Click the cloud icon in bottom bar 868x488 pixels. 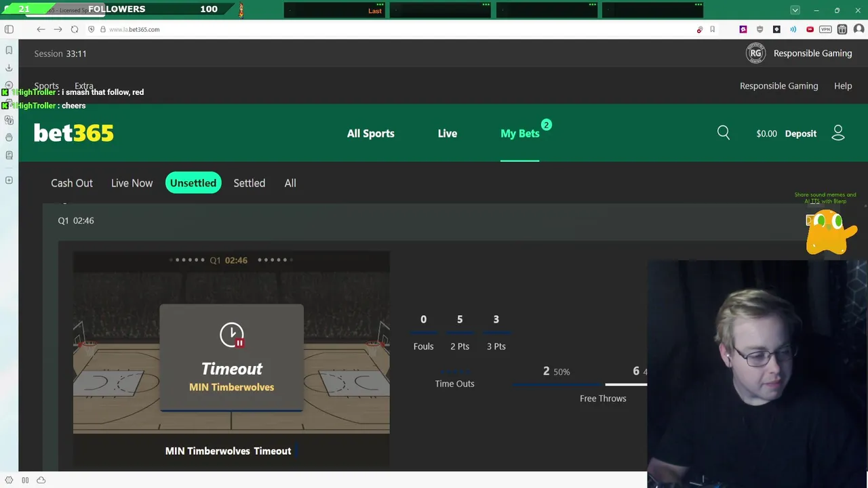(x=41, y=480)
